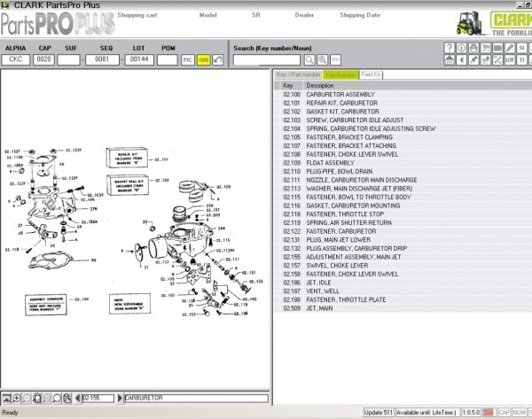This screenshot has width=532, height=419.
Task: Run search with the magnifier icon
Action: click(309, 60)
